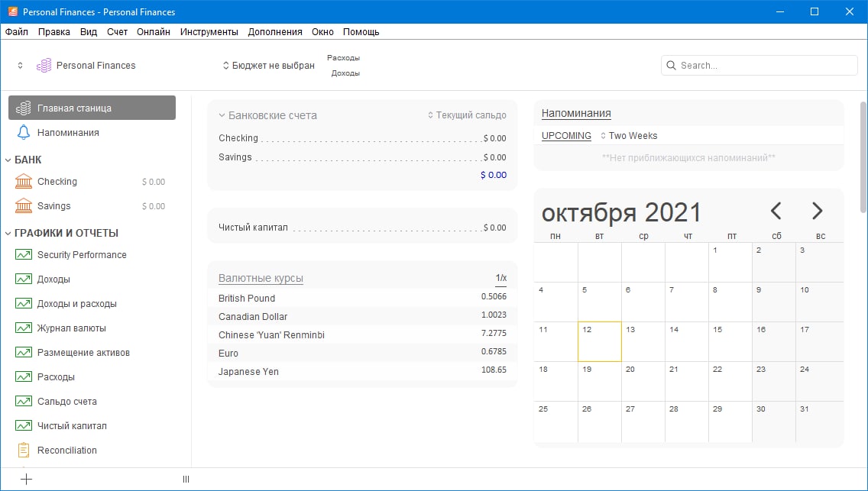The height and width of the screenshot is (491, 868).
Task: Click the sidebar divider grip handle
Action: (186, 480)
